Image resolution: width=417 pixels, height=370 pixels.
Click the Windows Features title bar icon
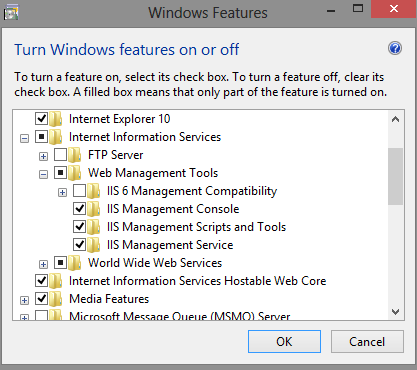point(11,13)
